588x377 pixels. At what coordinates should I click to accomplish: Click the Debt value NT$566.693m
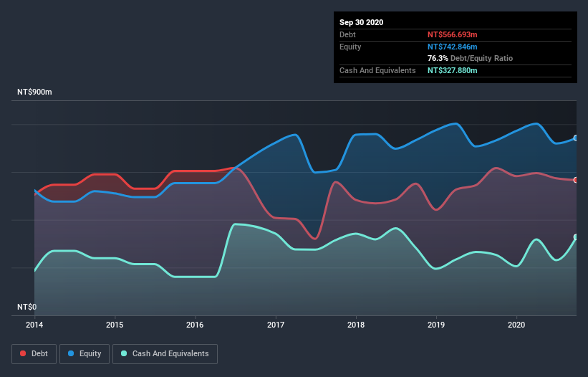[x=452, y=34]
